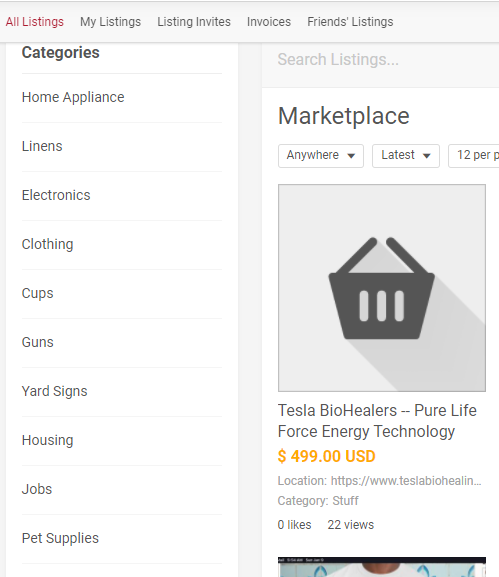Browse the Home Appliance category
The width and height of the screenshot is (499, 577).
click(73, 97)
